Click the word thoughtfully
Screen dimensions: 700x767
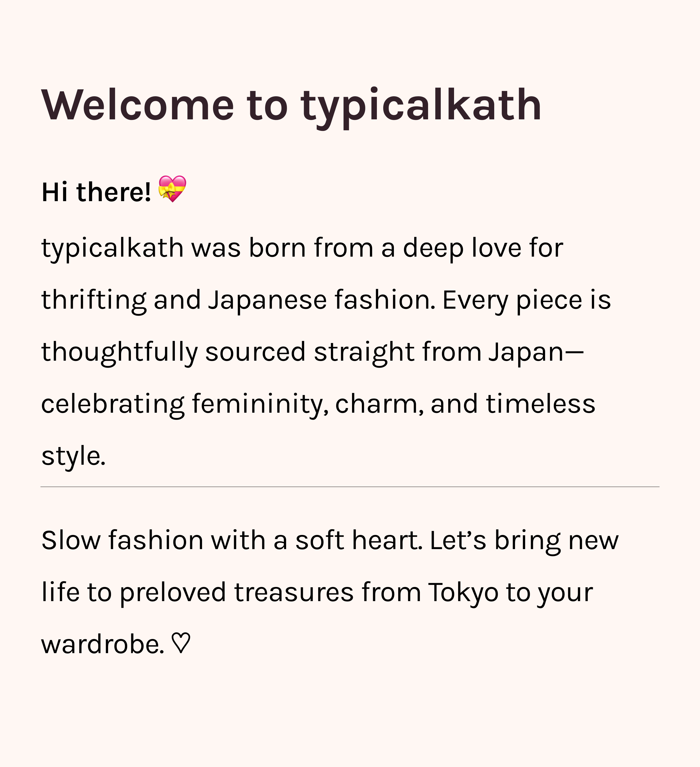pos(119,352)
